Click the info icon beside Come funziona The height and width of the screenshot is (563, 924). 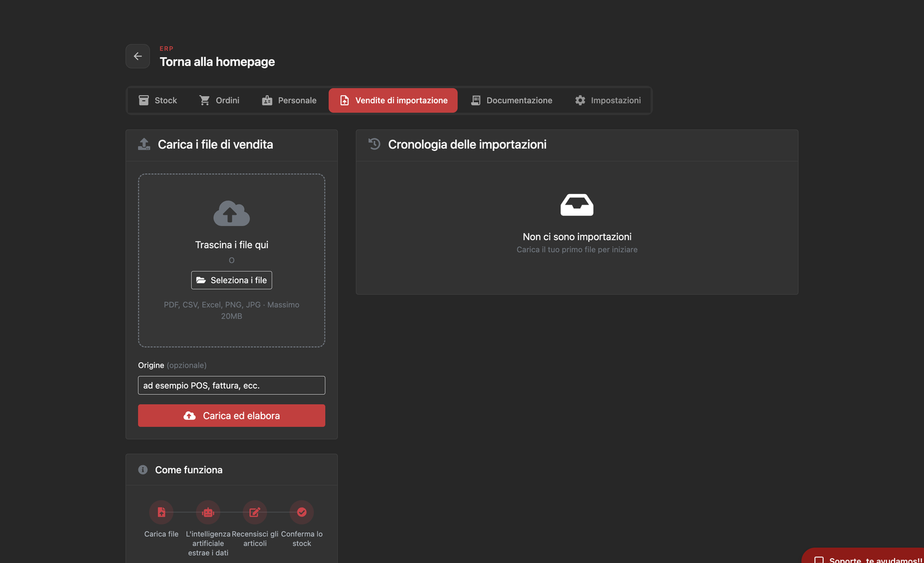pyautogui.click(x=143, y=469)
